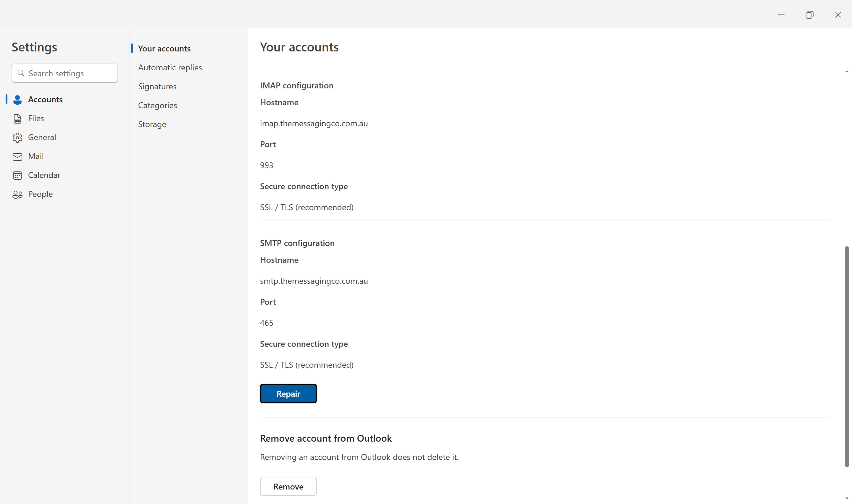Minimize the Settings window
Screen dimensions: 852x504
(x=781, y=14)
